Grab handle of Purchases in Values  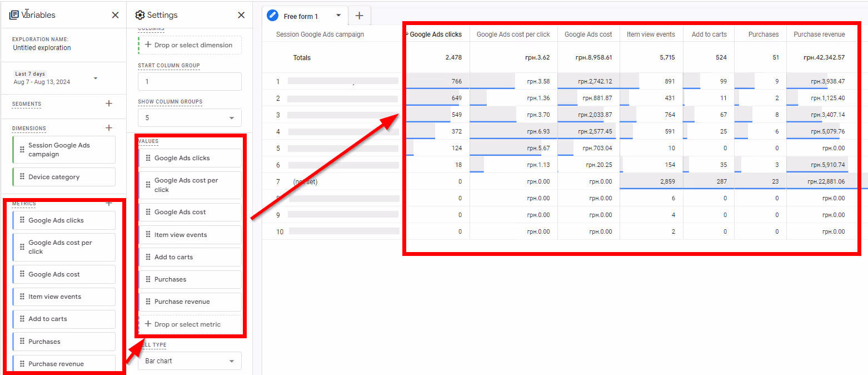148,279
